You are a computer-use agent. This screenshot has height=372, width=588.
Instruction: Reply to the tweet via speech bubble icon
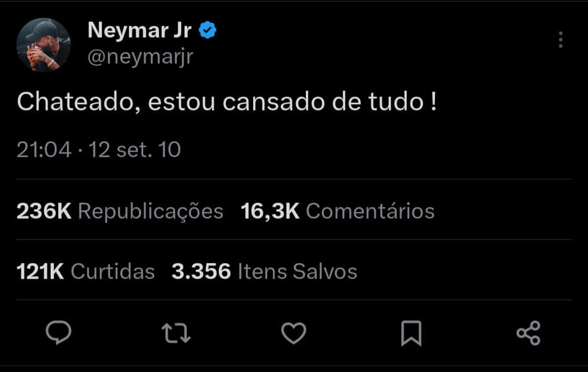[59, 333]
